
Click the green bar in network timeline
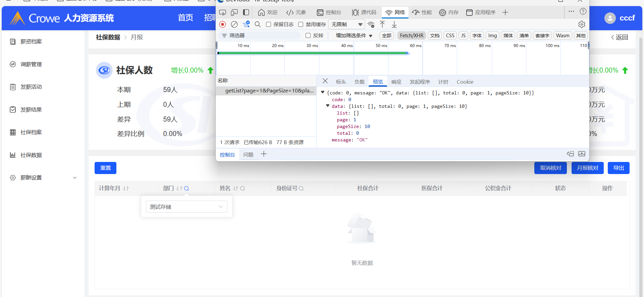(x=313, y=53)
